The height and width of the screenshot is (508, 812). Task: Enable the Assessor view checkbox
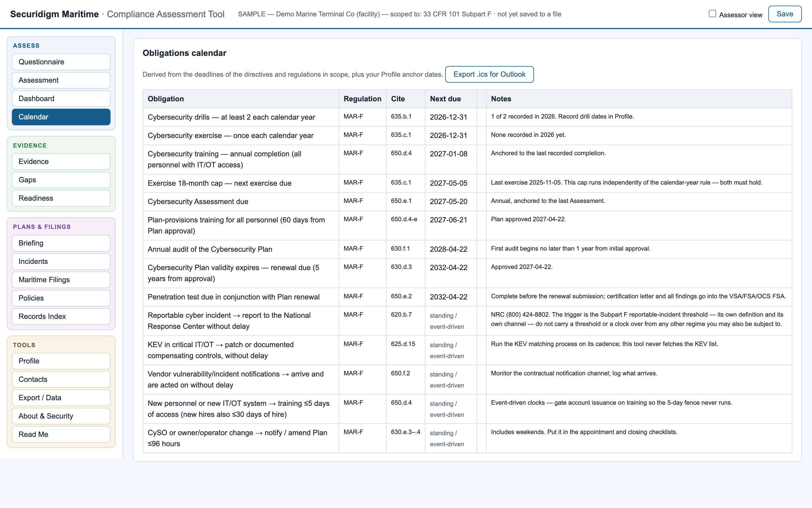(x=712, y=14)
